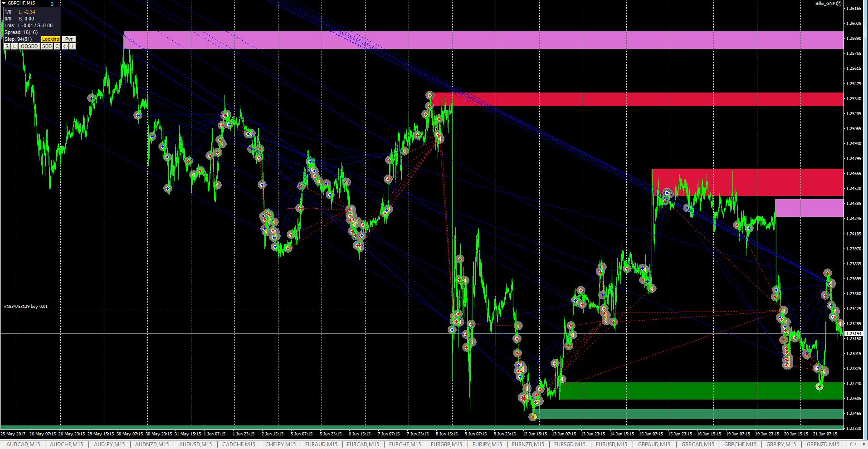Switch to the EURUSD,M15 chart tab
Screen dimensions: 868x449
(x=612, y=444)
